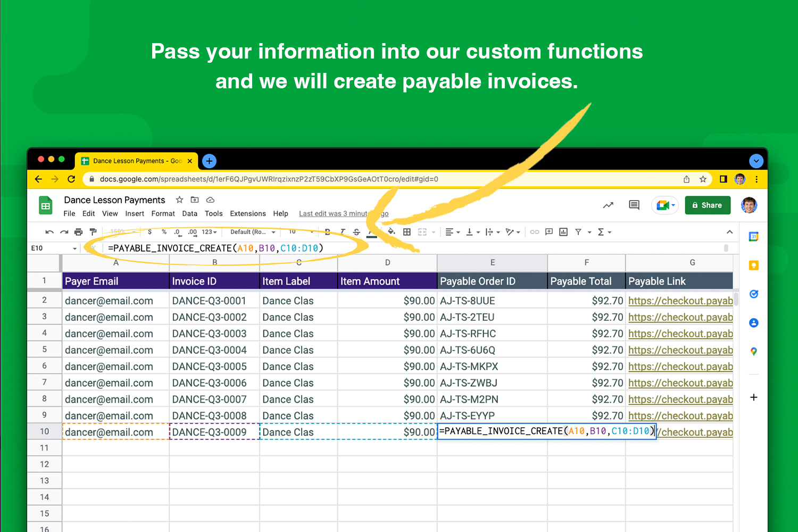Open the Fill color tool

pyautogui.click(x=392, y=232)
